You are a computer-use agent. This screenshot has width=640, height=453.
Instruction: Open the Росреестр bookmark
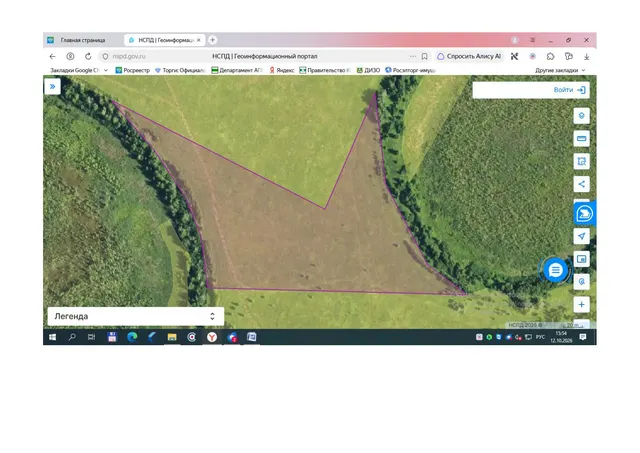click(133, 70)
